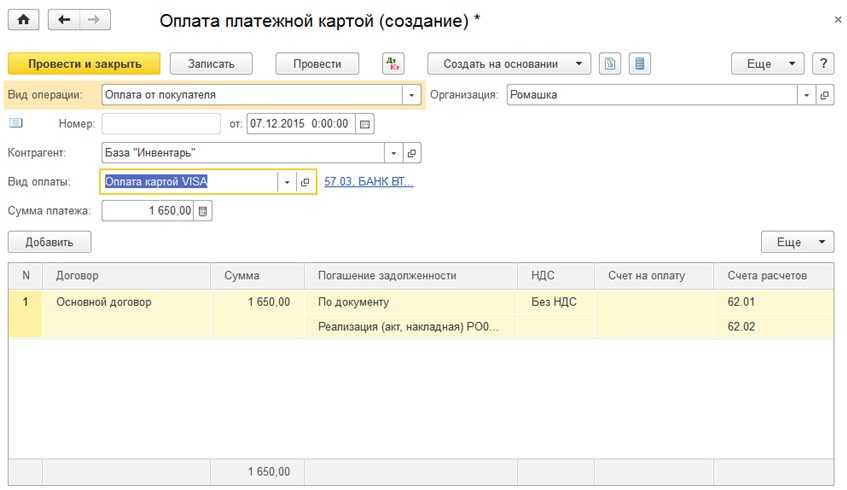The image size is (847, 490).
Task: Expand the Контрагент dropdown list
Action: tap(394, 153)
